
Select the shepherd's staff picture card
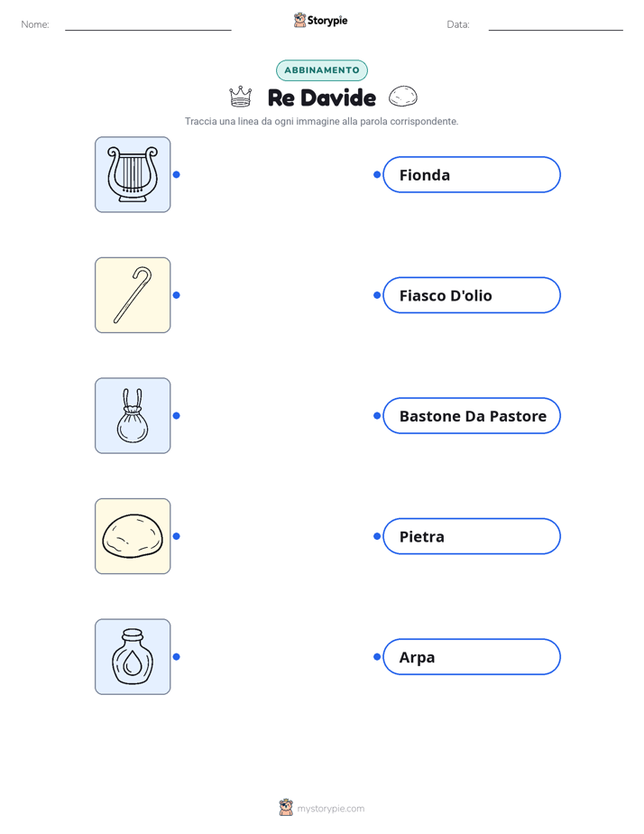click(133, 295)
